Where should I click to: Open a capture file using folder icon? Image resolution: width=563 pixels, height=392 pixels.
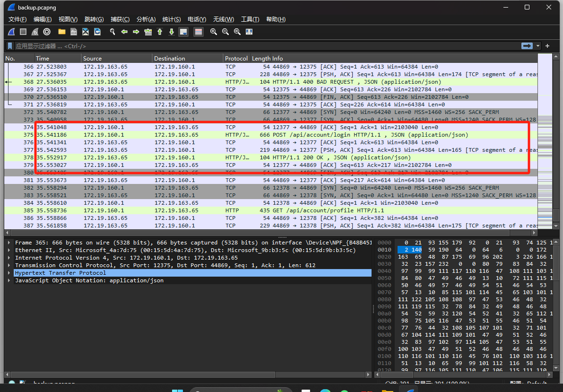pyautogui.click(x=62, y=32)
